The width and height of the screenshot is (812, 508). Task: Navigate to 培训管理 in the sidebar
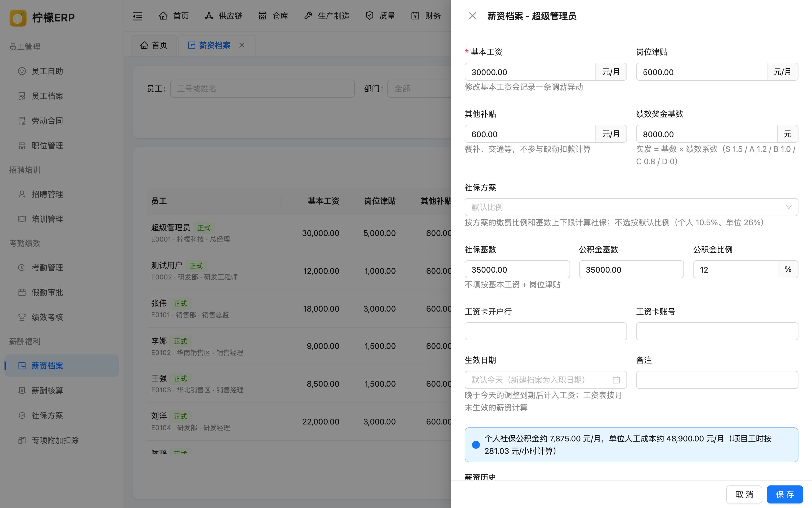tap(62, 219)
